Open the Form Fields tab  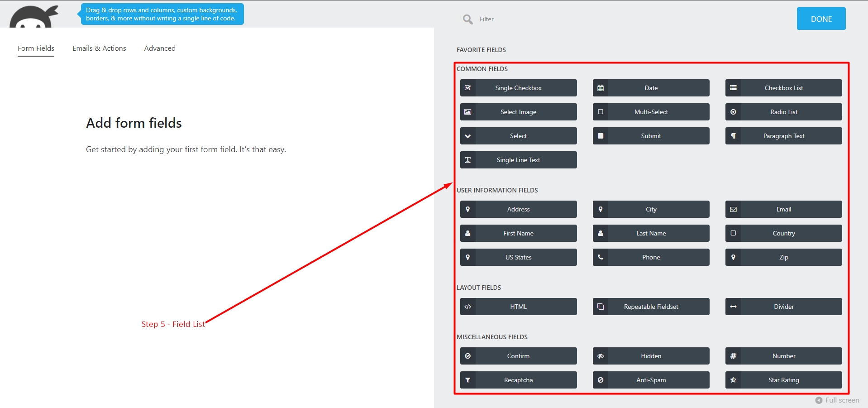[36, 48]
